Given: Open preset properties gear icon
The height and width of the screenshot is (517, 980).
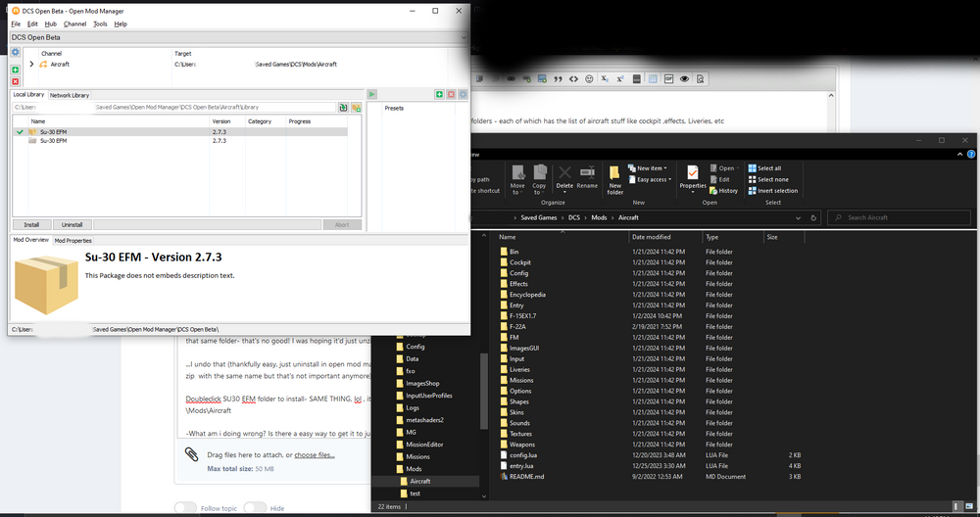Looking at the screenshot, I should pyautogui.click(x=463, y=94).
